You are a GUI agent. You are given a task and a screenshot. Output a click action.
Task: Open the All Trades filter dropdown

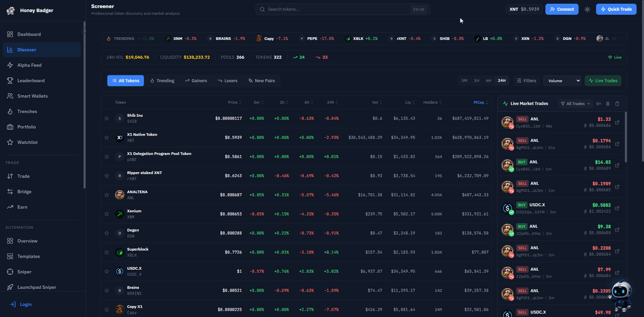tap(576, 104)
